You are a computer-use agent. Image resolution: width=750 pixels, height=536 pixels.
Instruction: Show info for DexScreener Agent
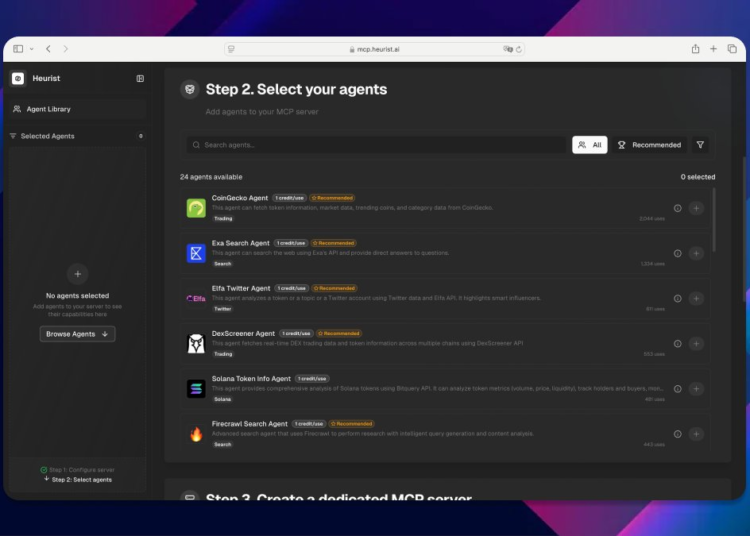677,344
